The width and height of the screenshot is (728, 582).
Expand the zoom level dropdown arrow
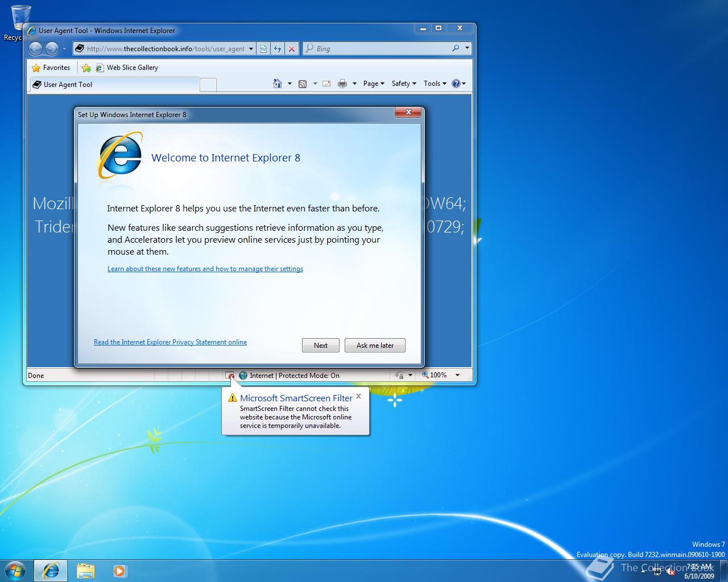(457, 375)
